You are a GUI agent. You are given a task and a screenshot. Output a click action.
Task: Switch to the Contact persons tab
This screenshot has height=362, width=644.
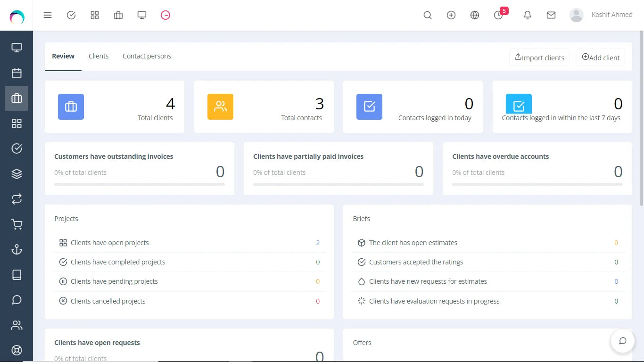[x=147, y=56]
